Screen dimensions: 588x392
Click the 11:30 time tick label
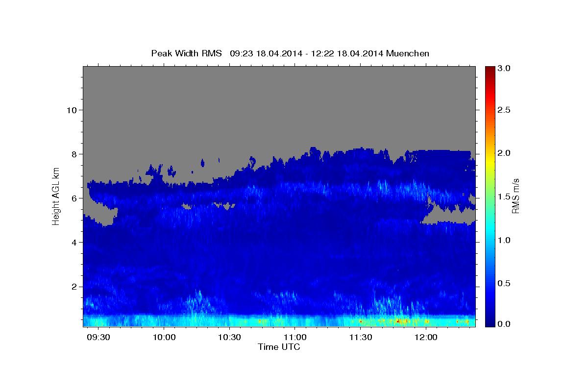tap(361, 338)
